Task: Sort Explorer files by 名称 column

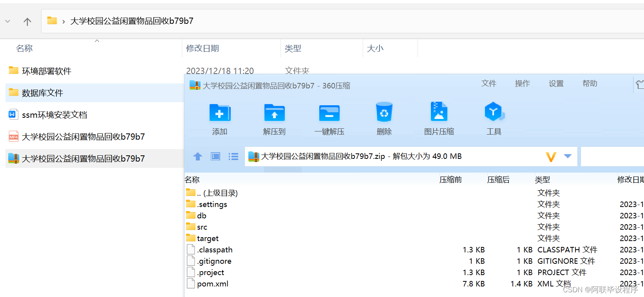Action: point(24,48)
